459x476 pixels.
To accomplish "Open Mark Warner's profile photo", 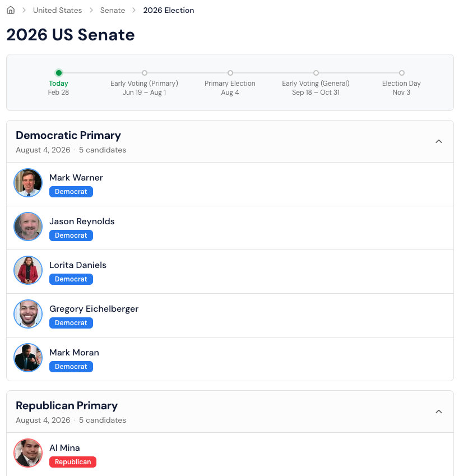I will pos(28,183).
